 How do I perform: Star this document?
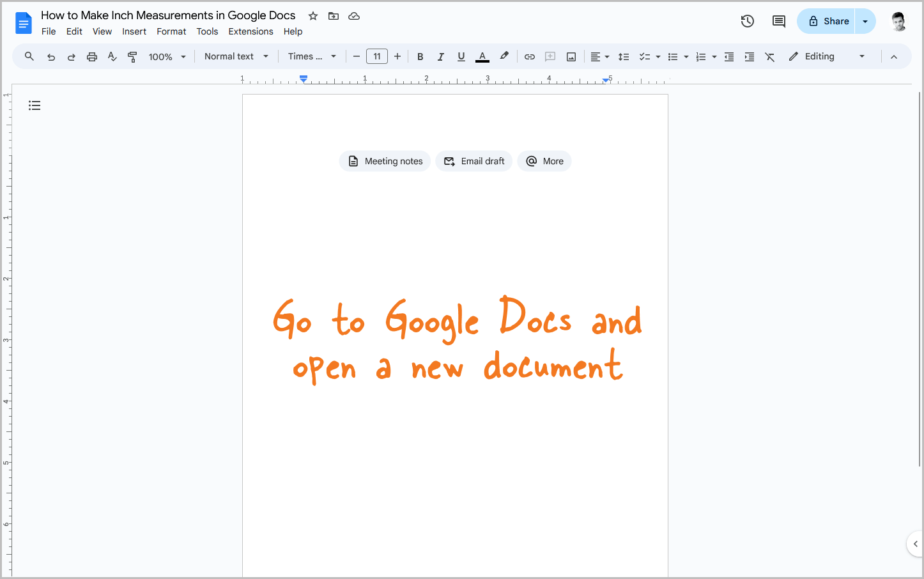pos(313,16)
